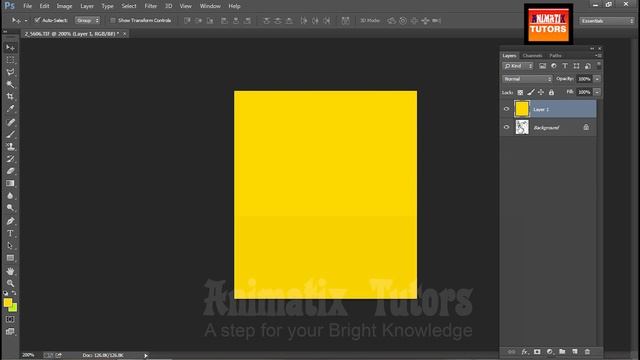Open the Edit menu

coord(44,6)
